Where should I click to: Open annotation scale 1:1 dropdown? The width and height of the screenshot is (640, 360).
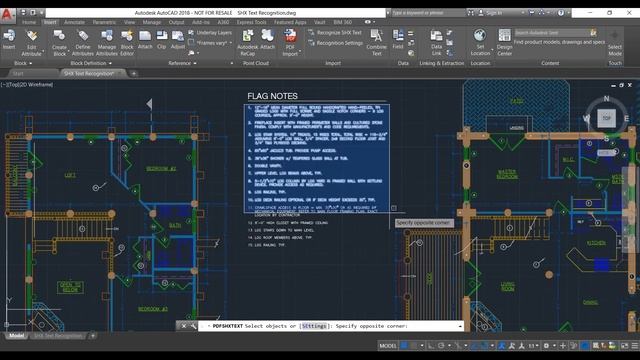pos(533,346)
